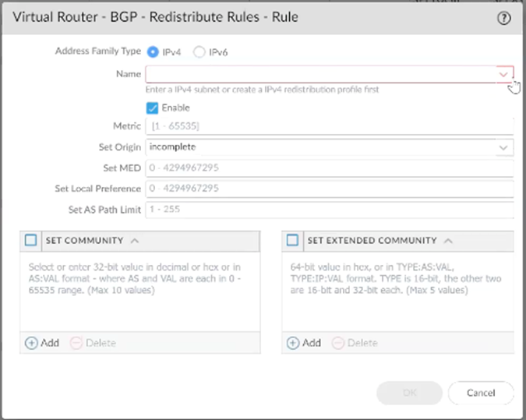Click the plus Add icon under Set Extended Community

pyautogui.click(x=294, y=343)
